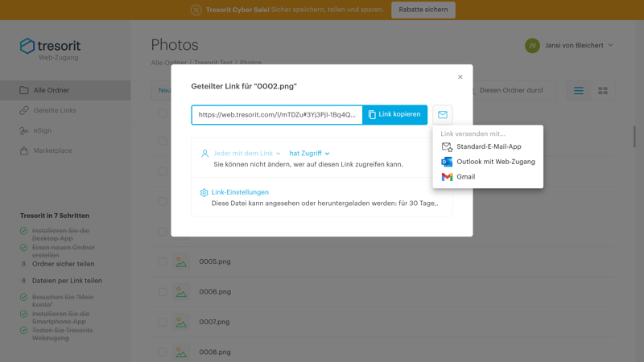Click the JV user avatar
Image resolution: width=644 pixels, height=362 pixels.
pyautogui.click(x=532, y=46)
